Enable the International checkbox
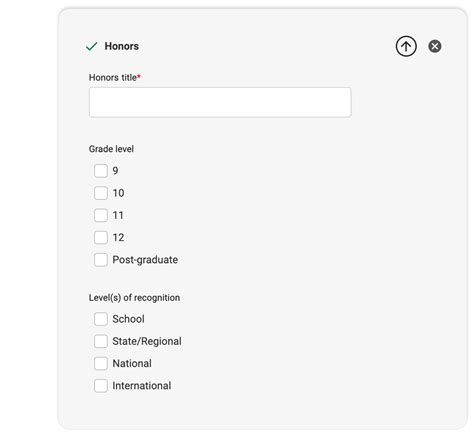 tap(101, 386)
